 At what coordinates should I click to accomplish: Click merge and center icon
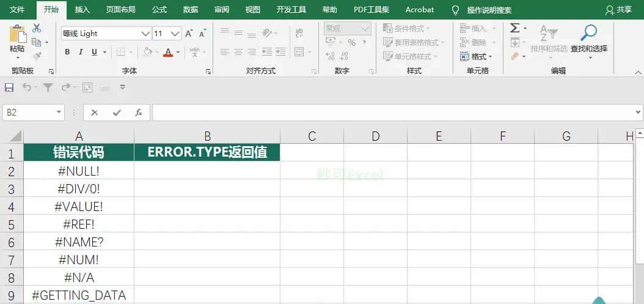point(299,52)
